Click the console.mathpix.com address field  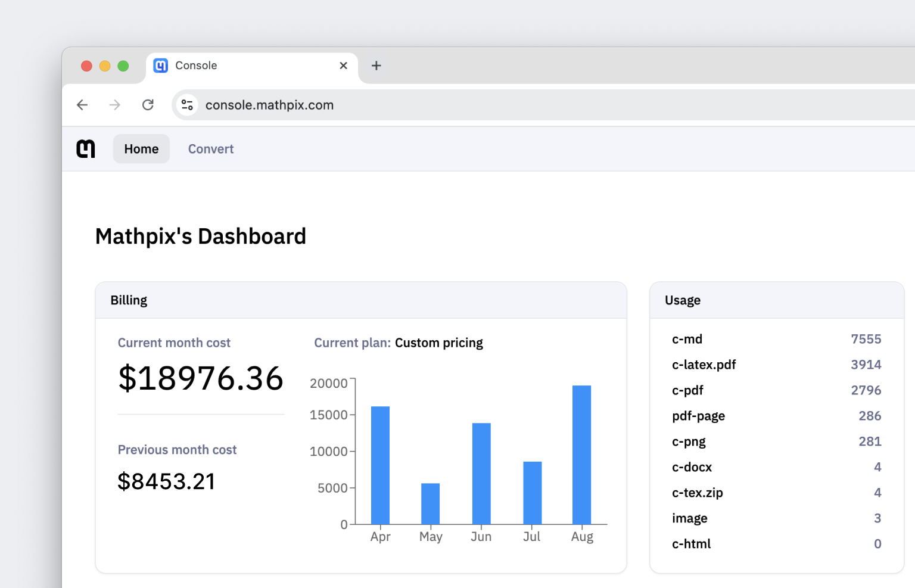tap(543, 105)
